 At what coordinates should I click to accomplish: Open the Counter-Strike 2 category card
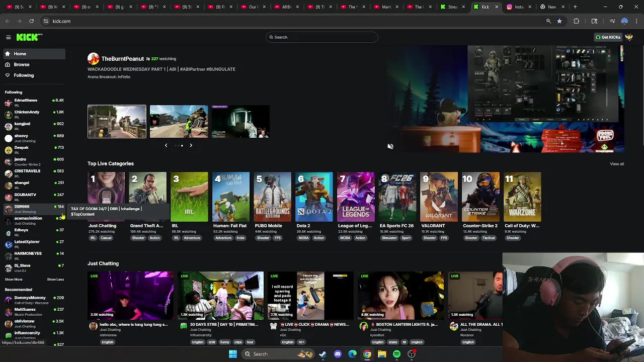(480, 197)
